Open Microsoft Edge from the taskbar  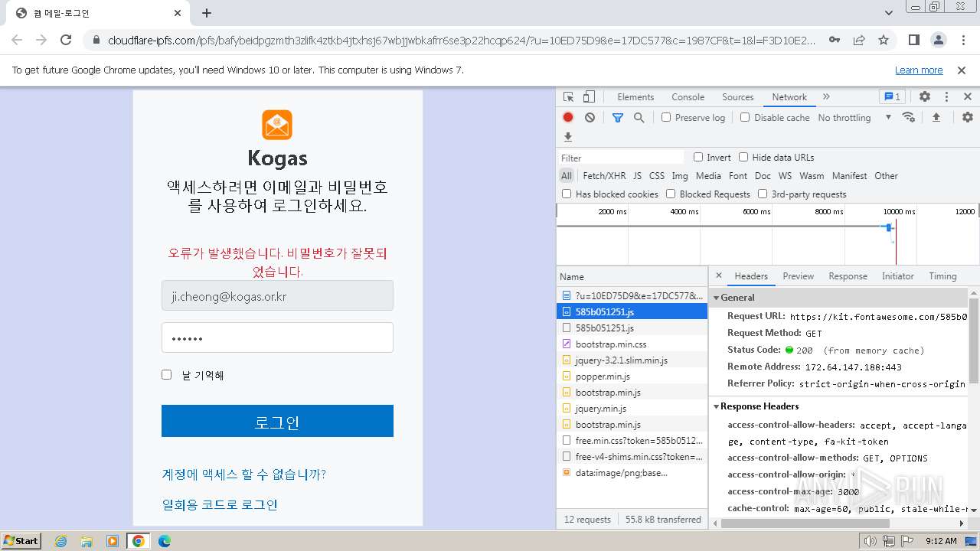164,541
